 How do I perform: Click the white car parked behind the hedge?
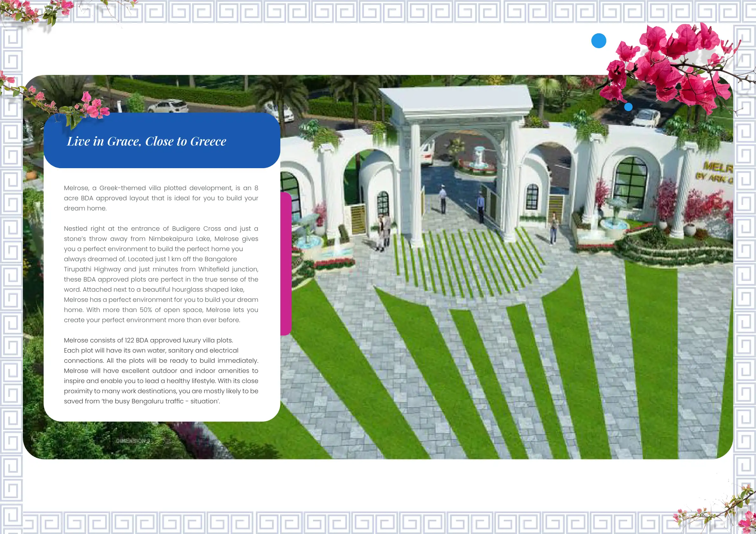click(x=168, y=107)
